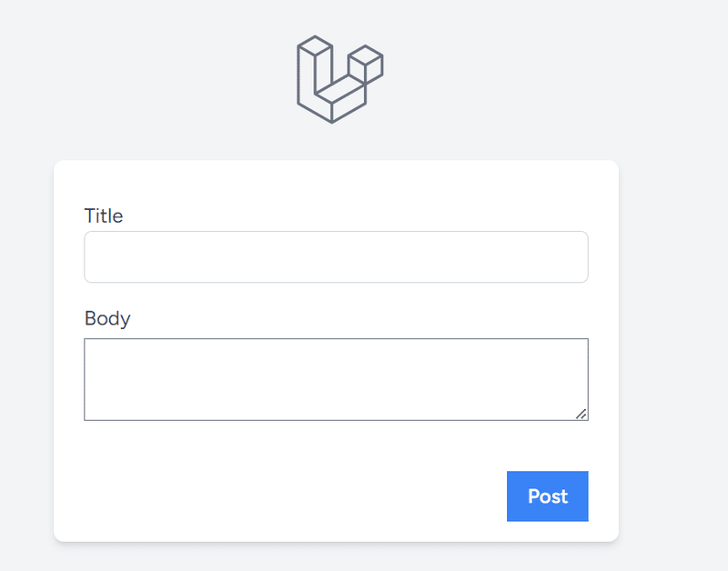Click the small right cube of Laravel logo
Viewport: 728px width, 571px height.
click(366, 64)
